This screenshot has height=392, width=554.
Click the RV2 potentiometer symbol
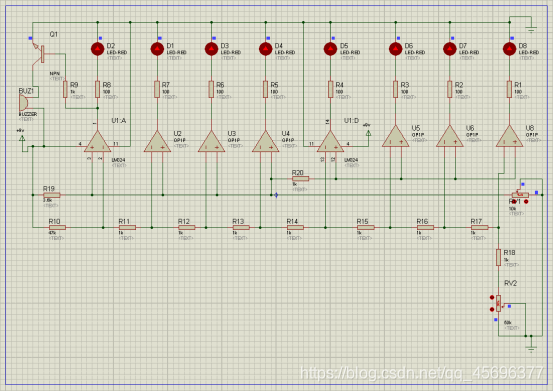(x=499, y=303)
